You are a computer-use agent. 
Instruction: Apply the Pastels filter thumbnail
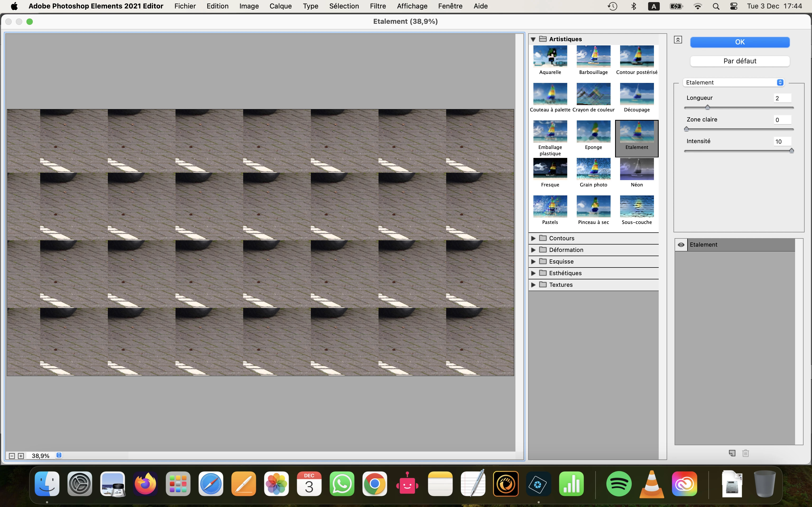click(550, 206)
